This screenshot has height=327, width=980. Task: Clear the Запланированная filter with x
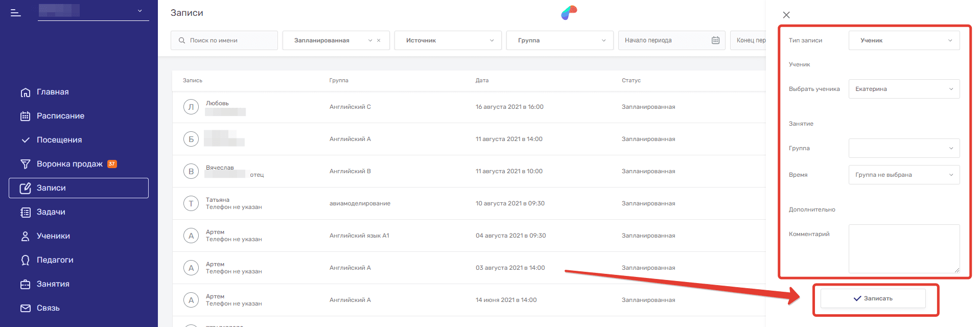(379, 40)
